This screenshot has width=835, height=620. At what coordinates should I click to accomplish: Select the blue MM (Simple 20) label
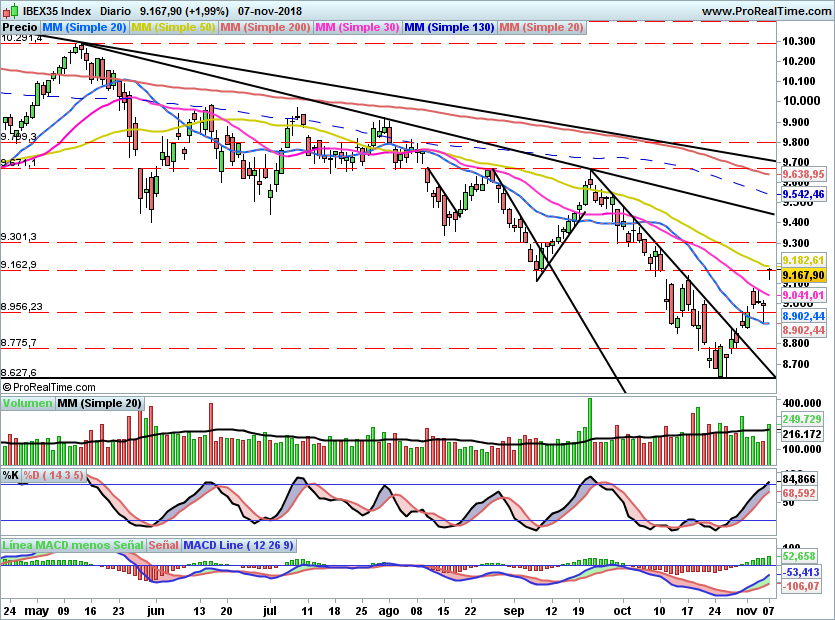click(x=84, y=27)
